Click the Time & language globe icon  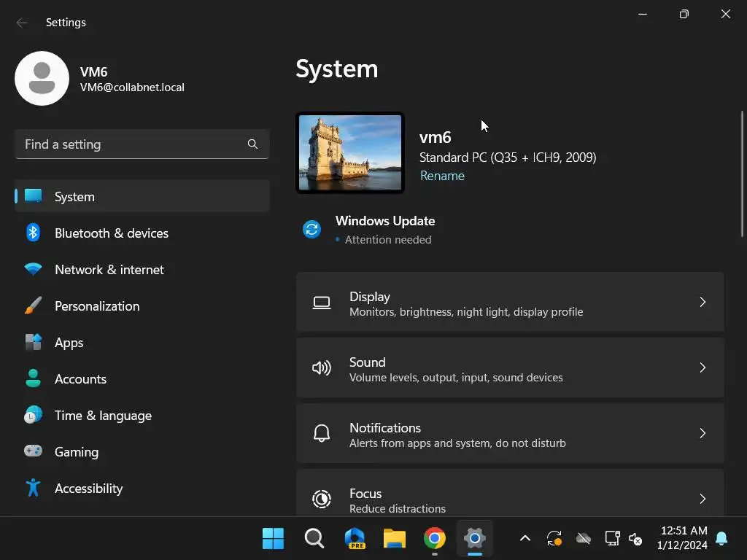point(33,415)
